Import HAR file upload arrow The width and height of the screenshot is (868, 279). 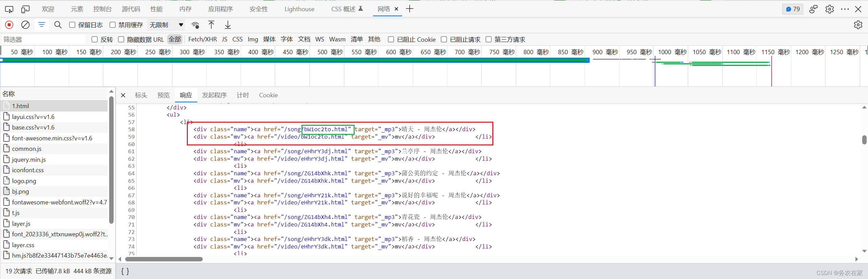(x=211, y=25)
